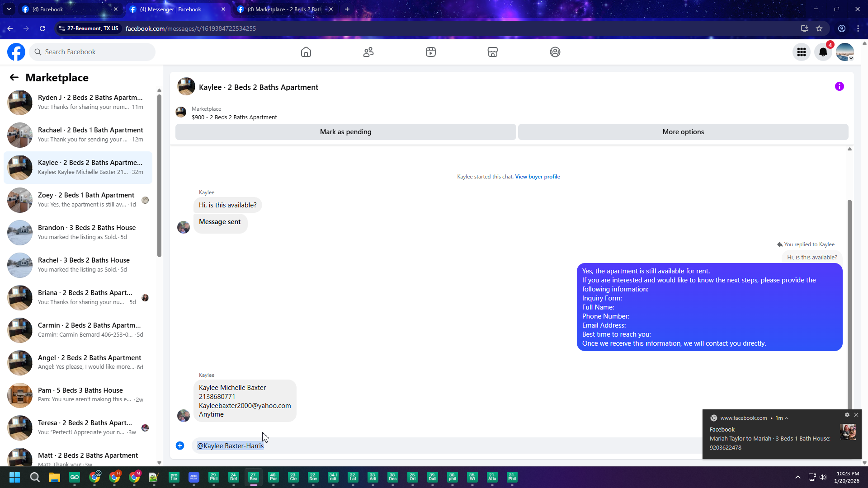Open More options for listing
Viewport: 868px width, 488px height.
[683, 132]
